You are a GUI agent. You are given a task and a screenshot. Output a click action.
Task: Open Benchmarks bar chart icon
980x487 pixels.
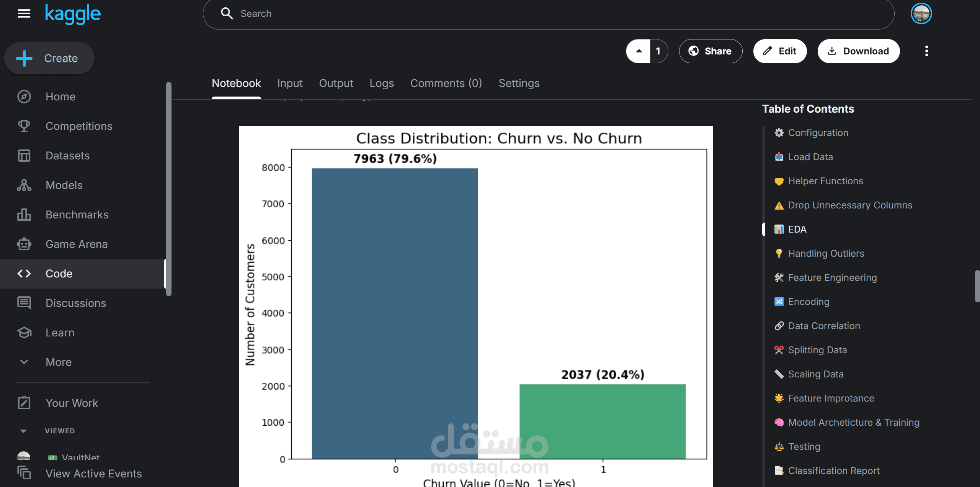[24, 215]
